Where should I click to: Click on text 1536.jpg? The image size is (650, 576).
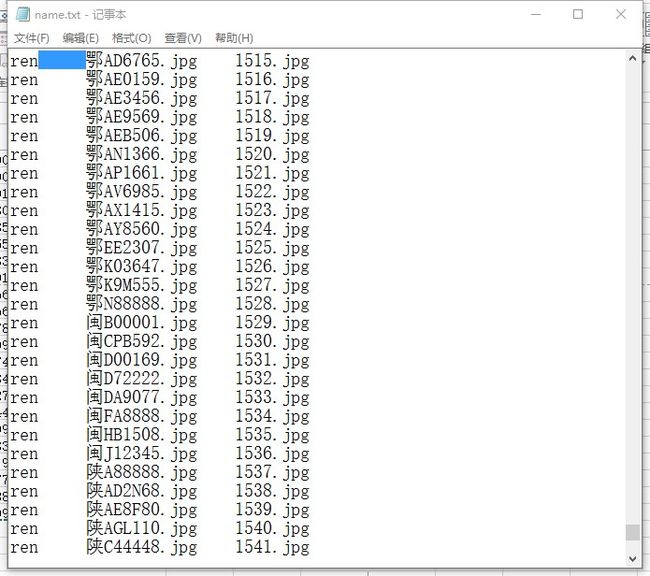272,453
